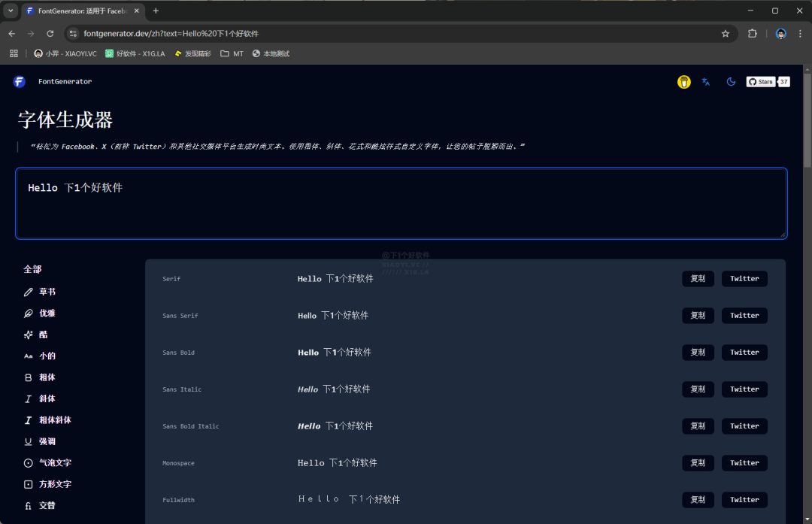Viewport: 812px width, 524px height.
Task: Open the 好软件 - X1G.LA bookmark
Action: (x=135, y=53)
